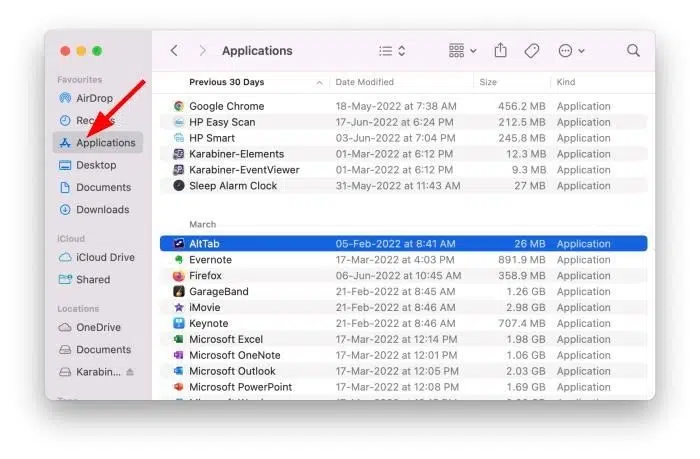The height and width of the screenshot is (459, 700).
Task: Select the Microsoft Excel name text
Action: click(226, 339)
